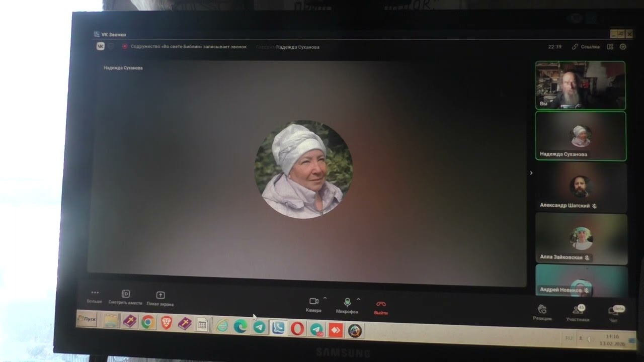Open Telegram icon with red notification badge
644x362 pixels.
pyautogui.click(x=316, y=329)
